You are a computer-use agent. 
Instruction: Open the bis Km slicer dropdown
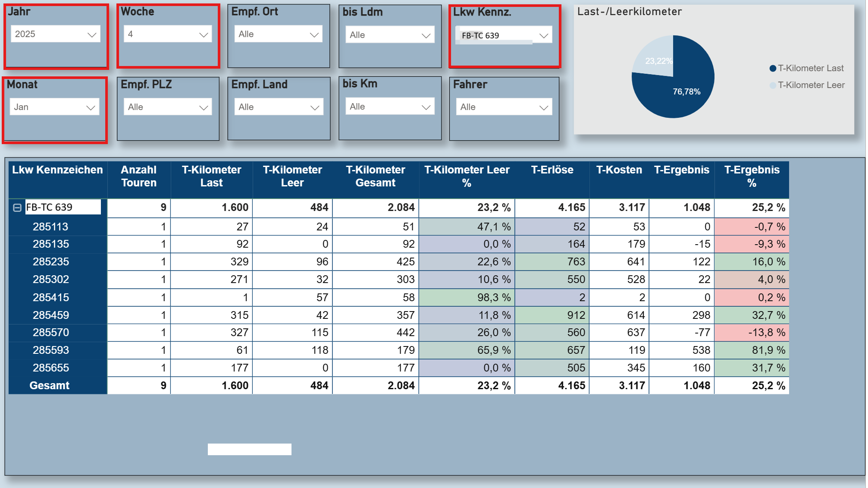pyautogui.click(x=389, y=107)
